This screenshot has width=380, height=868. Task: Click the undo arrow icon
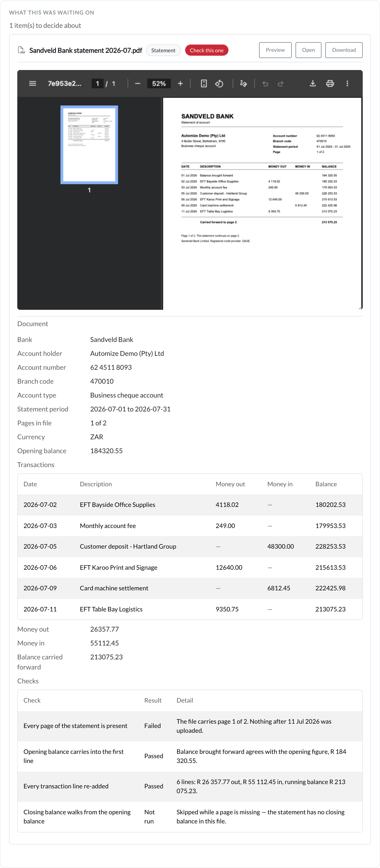tap(265, 84)
